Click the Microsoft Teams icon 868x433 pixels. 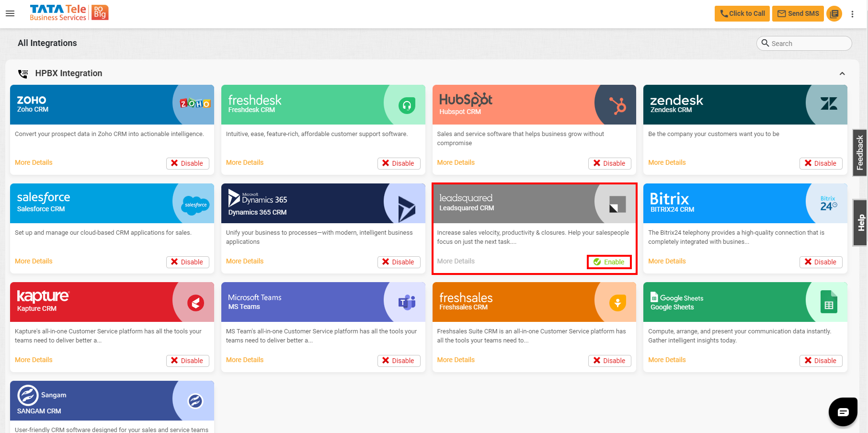point(407,302)
